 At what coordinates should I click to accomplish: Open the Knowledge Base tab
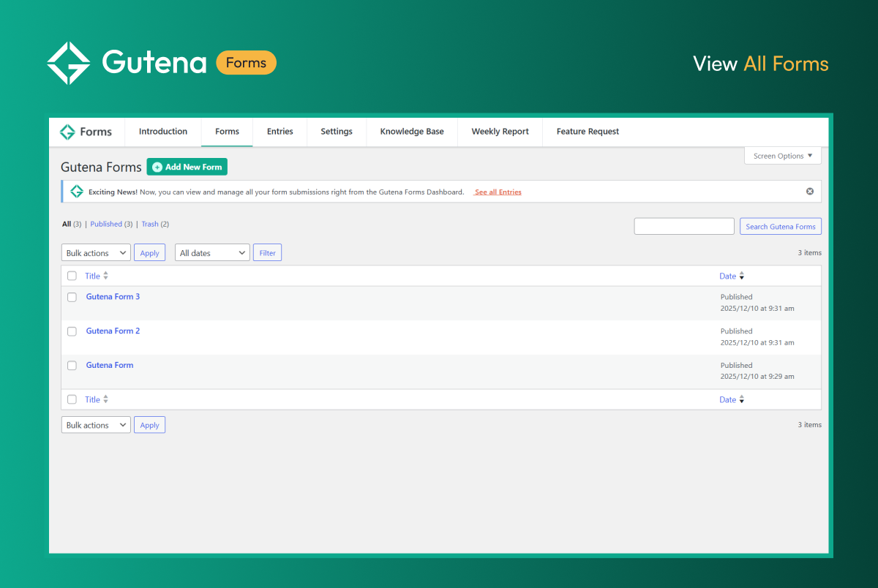click(411, 132)
